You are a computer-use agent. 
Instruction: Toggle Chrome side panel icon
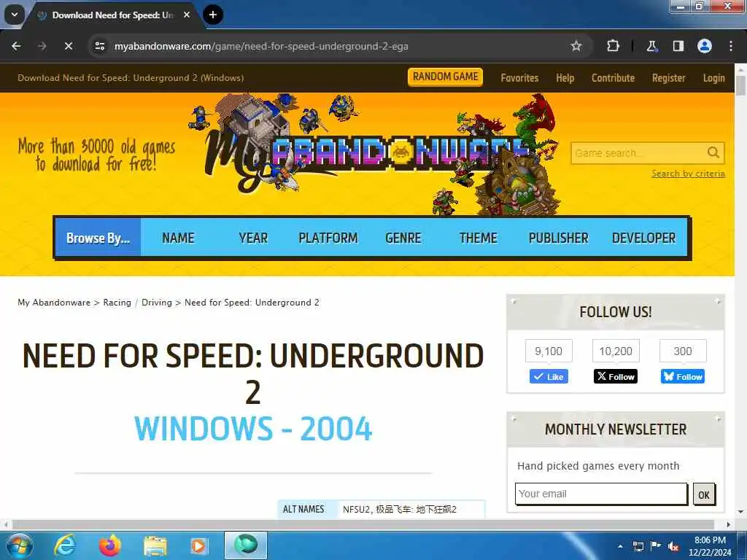[x=678, y=46]
